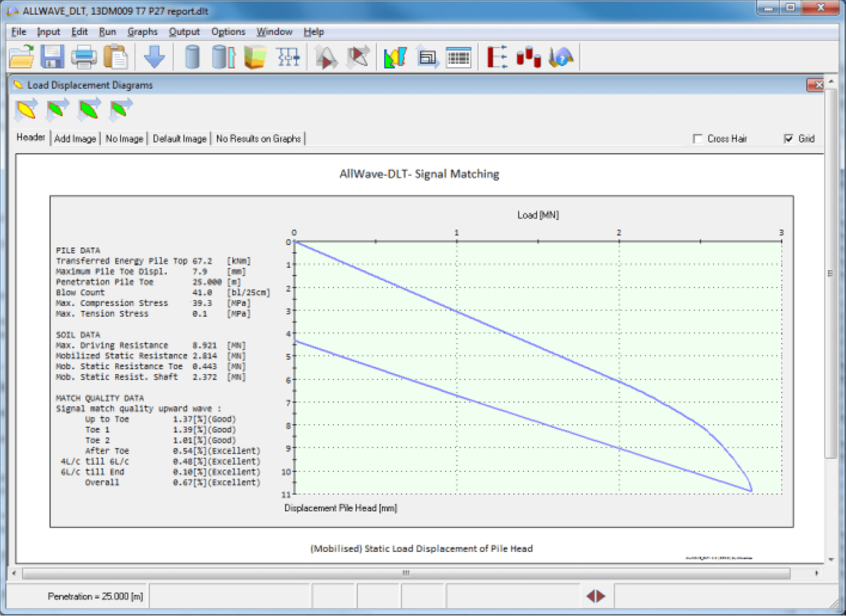
Task: Open the Run menu
Action: (107, 32)
